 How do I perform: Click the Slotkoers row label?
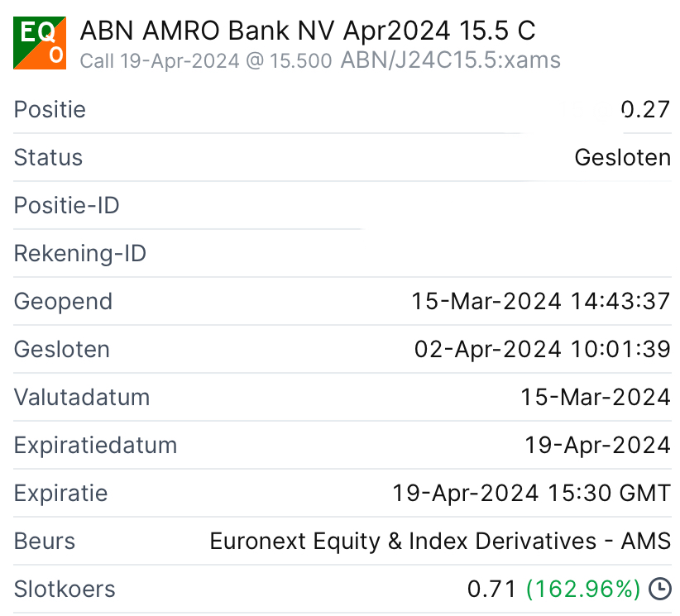65,590
